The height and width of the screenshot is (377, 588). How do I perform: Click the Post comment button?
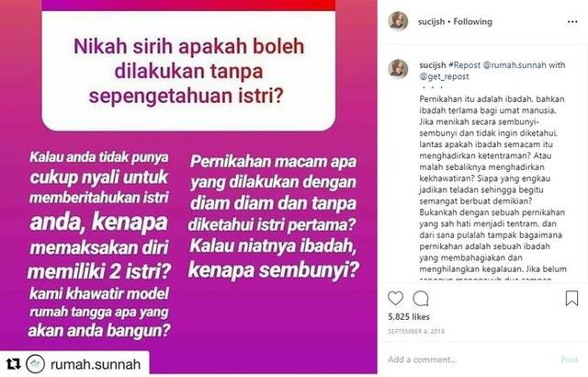pos(569,360)
